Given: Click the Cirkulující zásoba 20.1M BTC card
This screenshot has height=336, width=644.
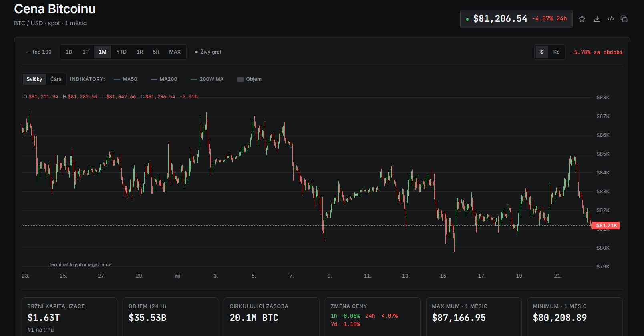Looking at the screenshot, I should (272, 317).
